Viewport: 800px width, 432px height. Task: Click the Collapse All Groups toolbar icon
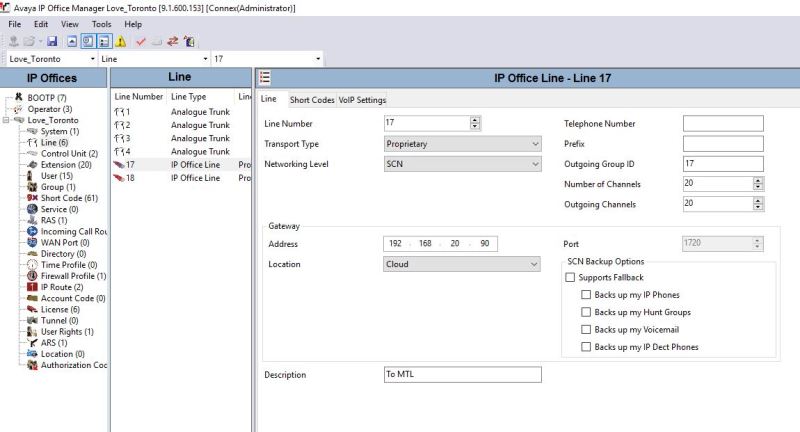tap(72, 41)
